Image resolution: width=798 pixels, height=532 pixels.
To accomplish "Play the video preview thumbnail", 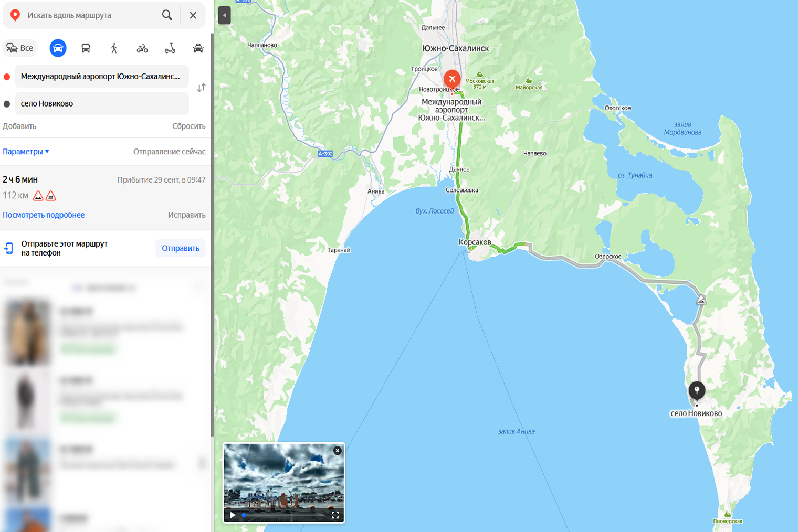I will coord(233,515).
